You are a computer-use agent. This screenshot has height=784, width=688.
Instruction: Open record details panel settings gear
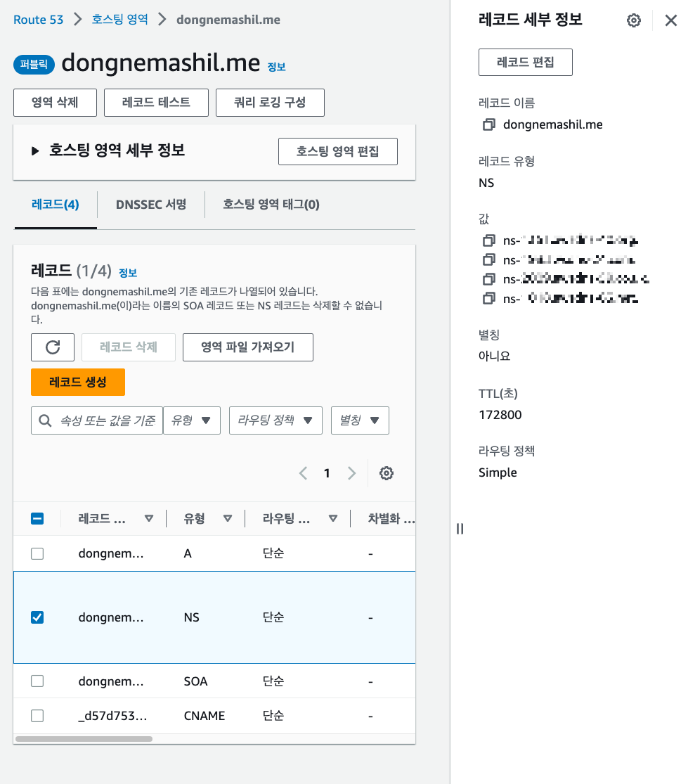[x=634, y=20]
